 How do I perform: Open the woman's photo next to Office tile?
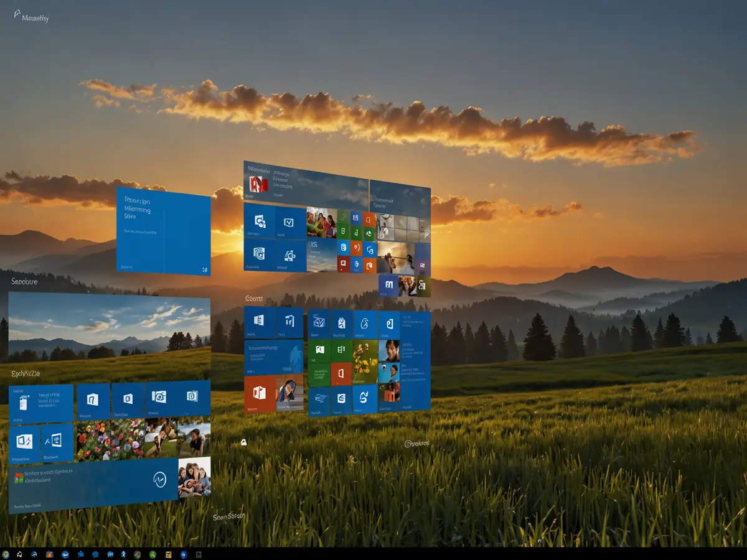[289, 392]
